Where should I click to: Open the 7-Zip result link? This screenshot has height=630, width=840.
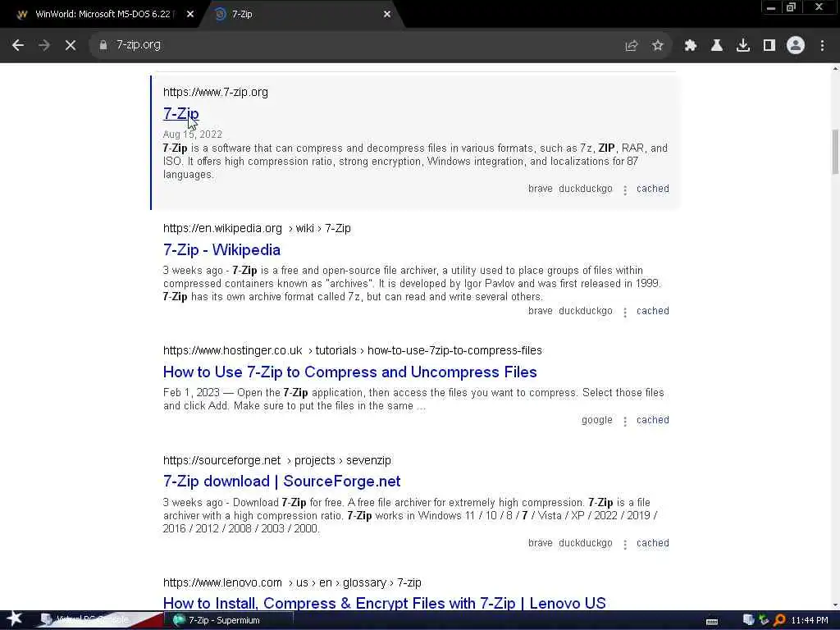click(x=181, y=113)
